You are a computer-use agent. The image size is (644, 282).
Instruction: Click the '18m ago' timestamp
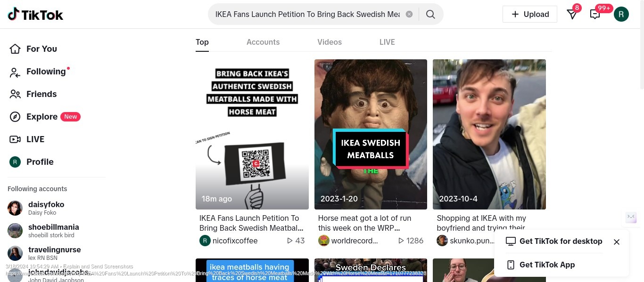point(217,199)
